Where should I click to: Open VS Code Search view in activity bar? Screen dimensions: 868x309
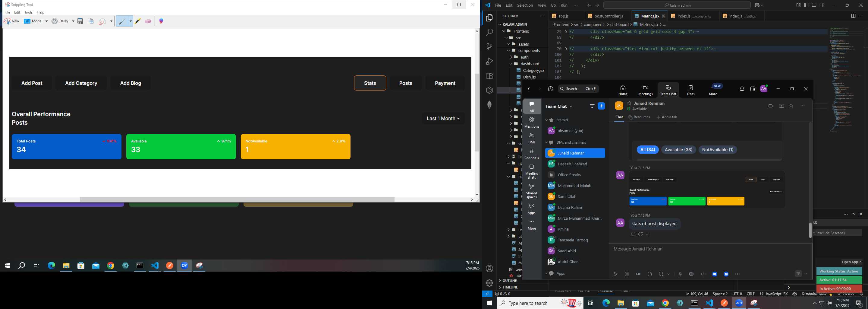[x=489, y=32]
